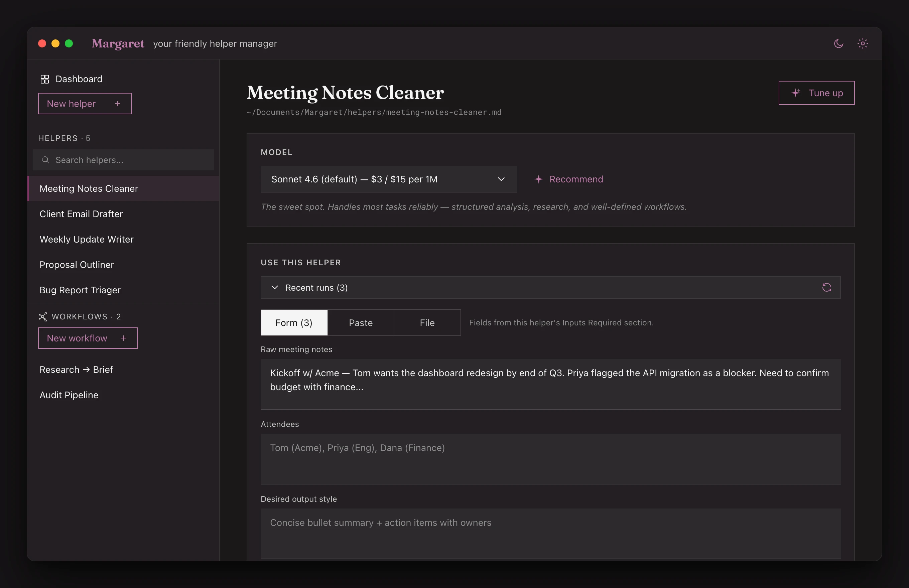Click the yellow minimize window button
The image size is (909, 588).
tap(55, 43)
